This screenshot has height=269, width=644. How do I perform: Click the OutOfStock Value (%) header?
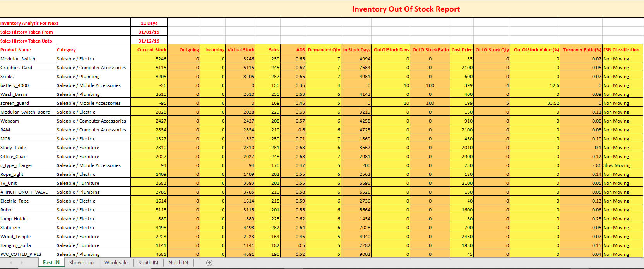coord(535,49)
